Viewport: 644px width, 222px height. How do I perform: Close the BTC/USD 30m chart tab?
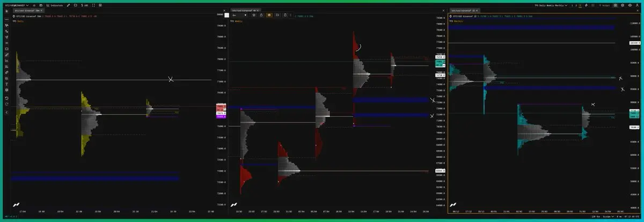pyautogui.click(x=41, y=11)
